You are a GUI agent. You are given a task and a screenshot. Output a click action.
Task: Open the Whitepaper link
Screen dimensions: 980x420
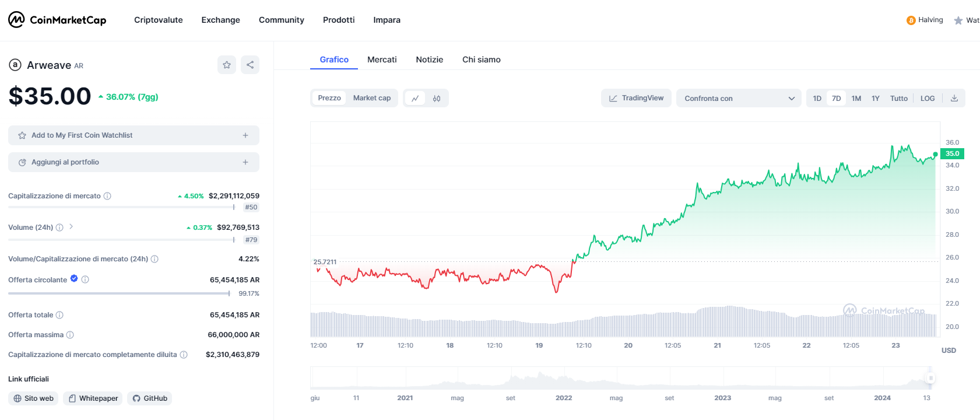click(93, 398)
